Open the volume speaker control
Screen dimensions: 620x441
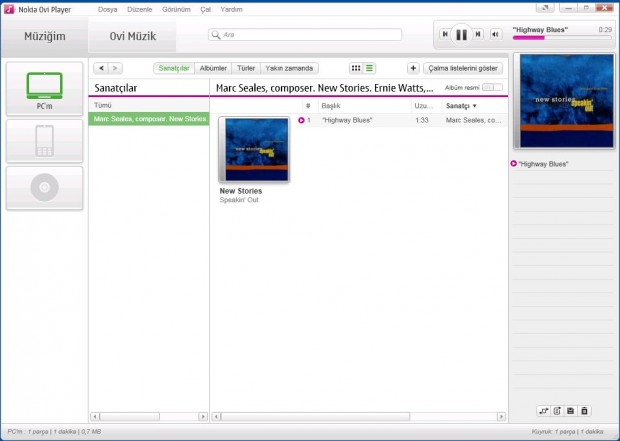pyautogui.click(x=495, y=34)
